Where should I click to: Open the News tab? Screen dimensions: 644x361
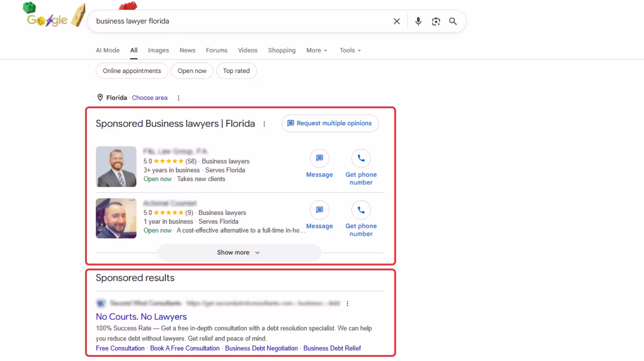187,50
